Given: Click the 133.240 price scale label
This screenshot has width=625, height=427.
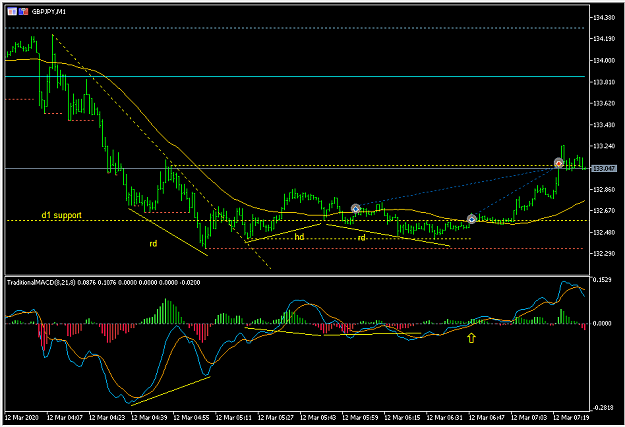Looking at the screenshot, I should point(604,146).
